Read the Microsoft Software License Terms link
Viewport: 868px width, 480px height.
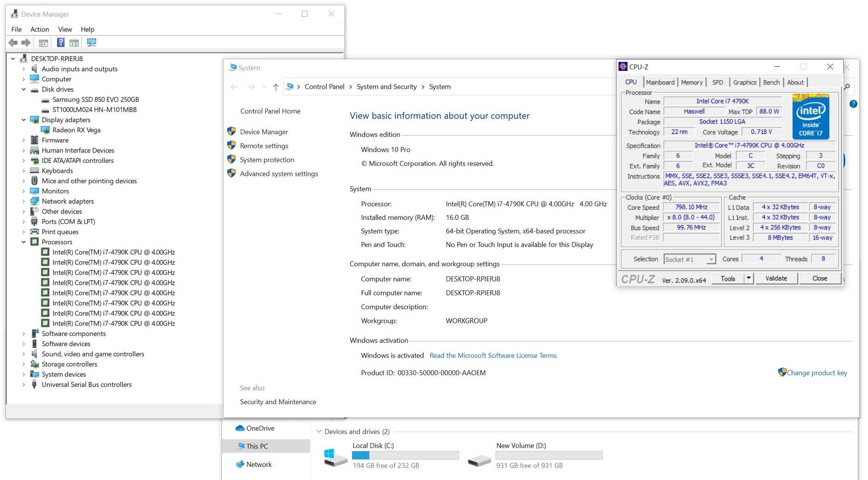pyautogui.click(x=493, y=356)
